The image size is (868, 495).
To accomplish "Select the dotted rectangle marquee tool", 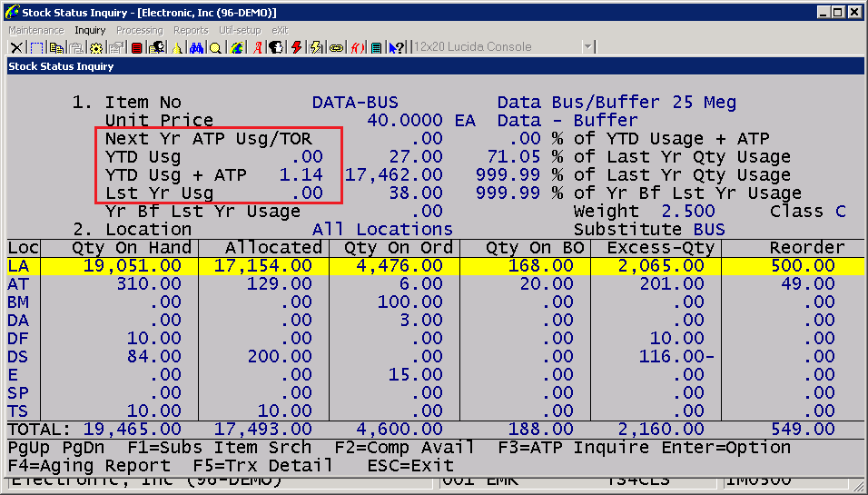I will pyautogui.click(x=36, y=47).
